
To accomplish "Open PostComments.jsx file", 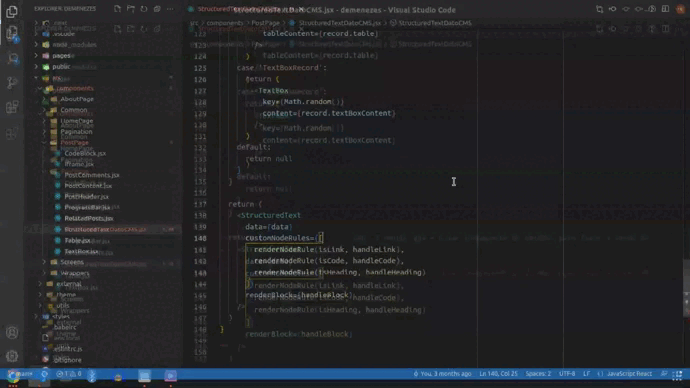I will pos(92,175).
